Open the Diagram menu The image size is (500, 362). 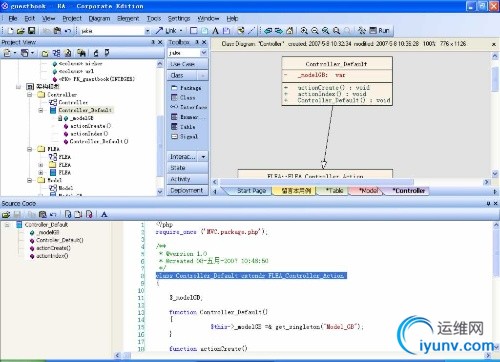pyautogui.click(x=99, y=18)
